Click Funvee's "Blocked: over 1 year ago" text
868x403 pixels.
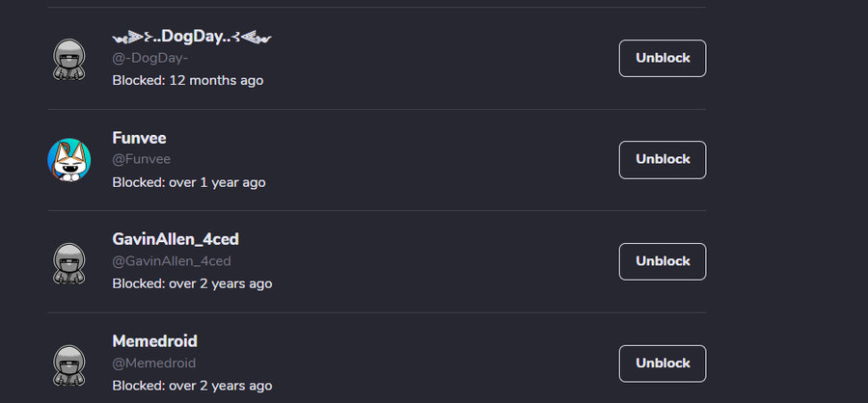tap(188, 182)
